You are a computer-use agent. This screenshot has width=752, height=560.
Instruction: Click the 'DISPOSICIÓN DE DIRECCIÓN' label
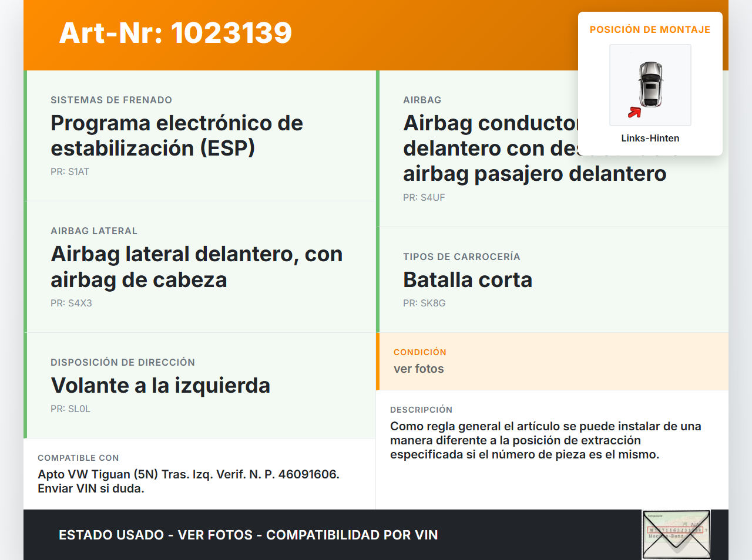(123, 363)
